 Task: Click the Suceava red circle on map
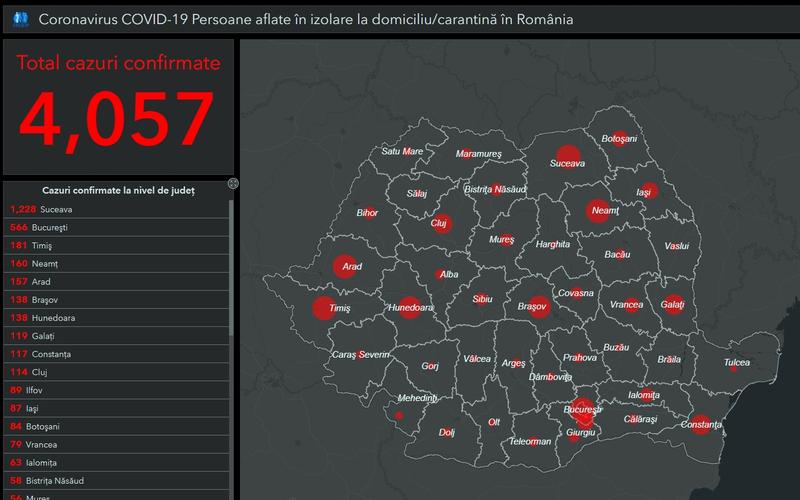coord(568,157)
